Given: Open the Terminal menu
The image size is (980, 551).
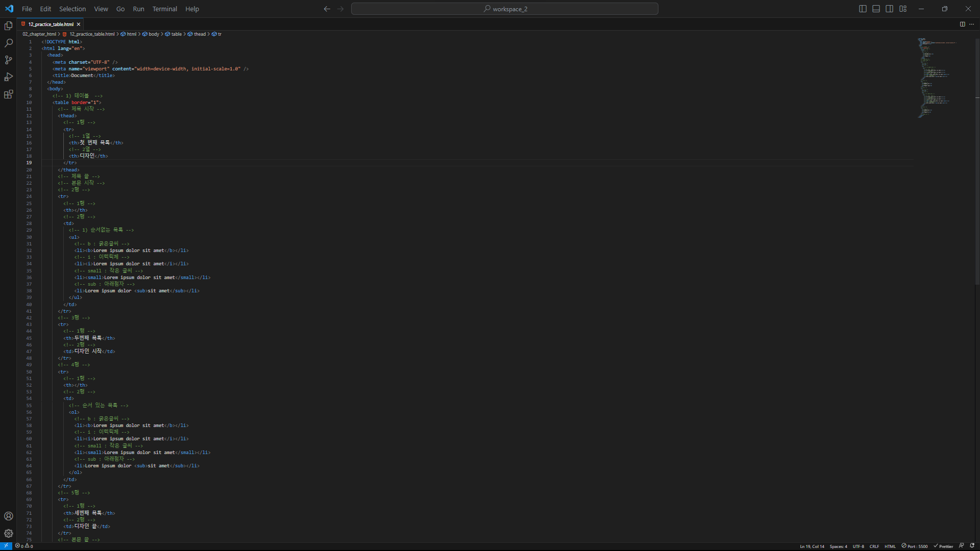Looking at the screenshot, I should coord(164,9).
